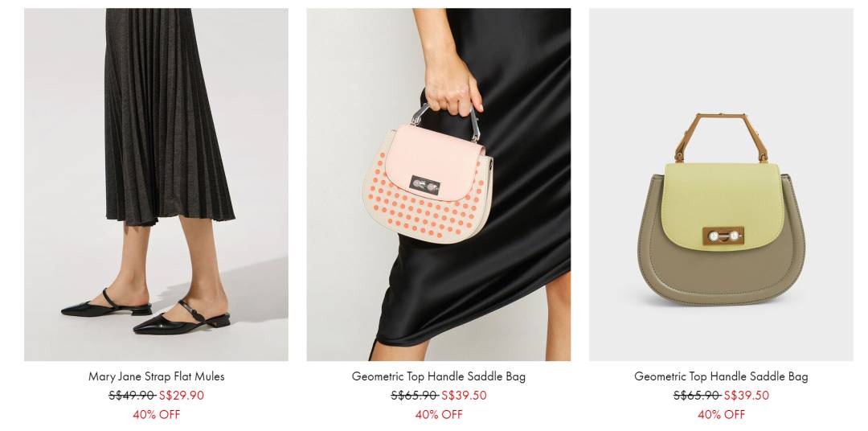Click the crossed-out S$65.90 price under the pink bag
868x431 pixels.
click(415, 396)
